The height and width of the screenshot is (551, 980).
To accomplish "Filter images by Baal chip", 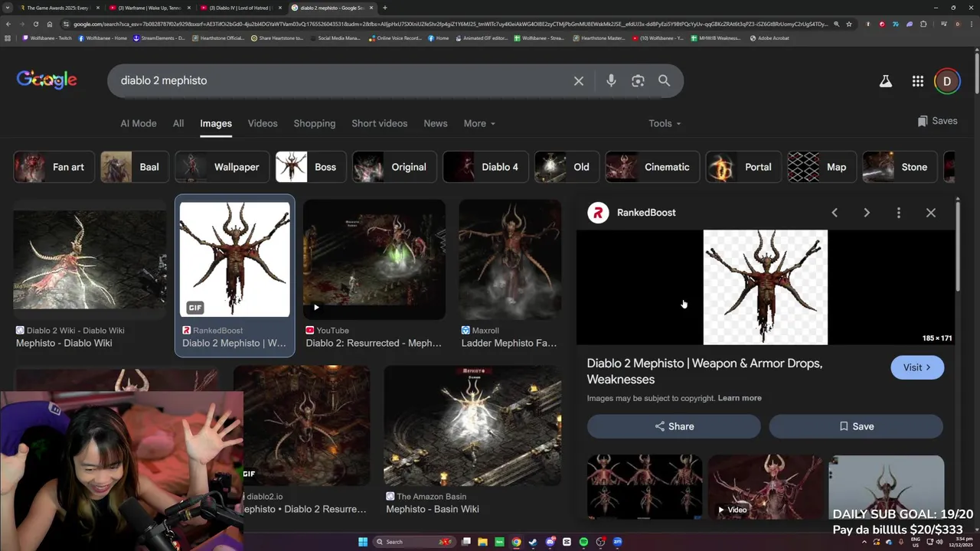I will [x=135, y=167].
